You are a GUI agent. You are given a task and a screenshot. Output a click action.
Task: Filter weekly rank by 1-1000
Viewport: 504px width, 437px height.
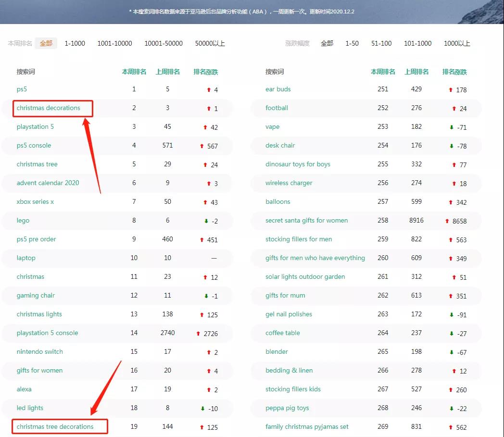pyautogui.click(x=75, y=43)
